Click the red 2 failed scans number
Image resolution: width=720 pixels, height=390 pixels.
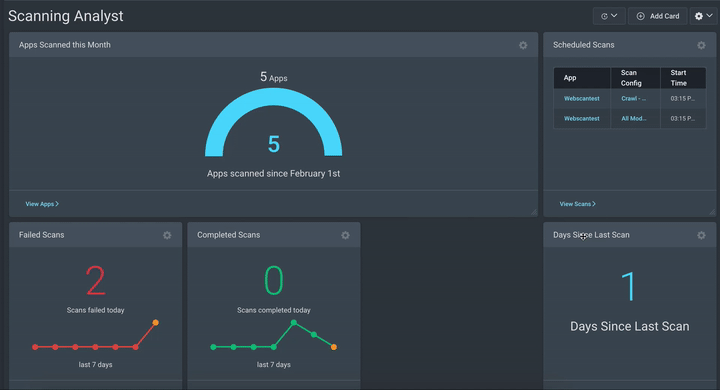(96, 281)
